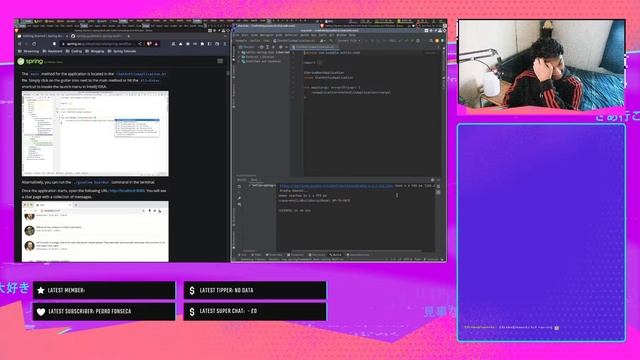Viewport: 640px width, 360px height.
Task: Click the ChatKotlinApplication.kt link in the article
Action: [141, 74]
